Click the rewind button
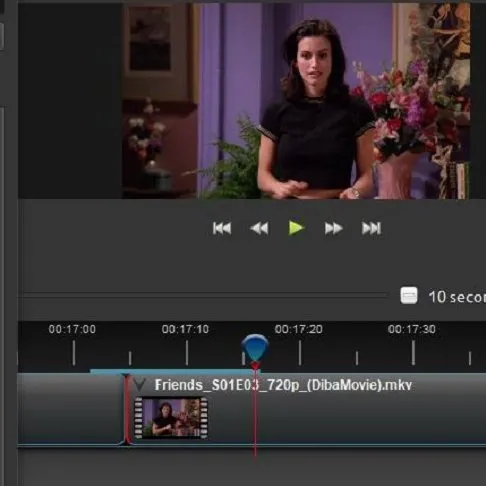The width and height of the screenshot is (486, 486). pos(259,228)
